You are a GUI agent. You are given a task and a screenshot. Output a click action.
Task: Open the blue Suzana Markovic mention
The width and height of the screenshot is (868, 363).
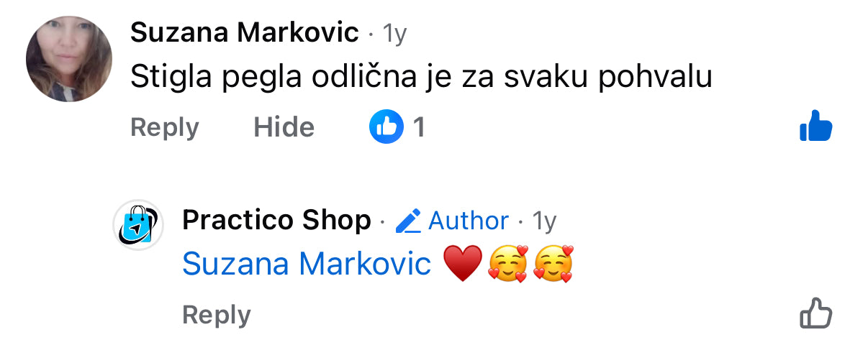(x=307, y=264)
